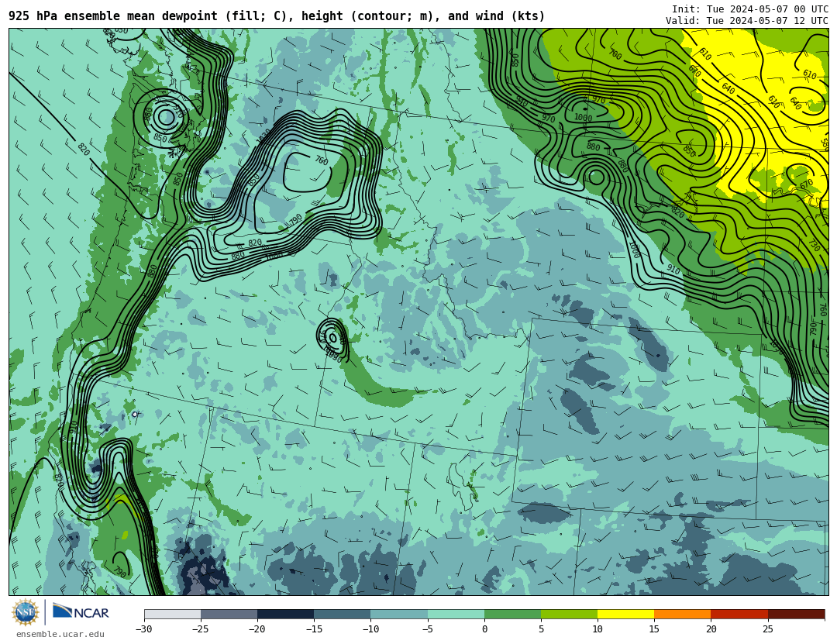Click the colorbar tick label 5
The image size is (837, 644).
(541, 629)
